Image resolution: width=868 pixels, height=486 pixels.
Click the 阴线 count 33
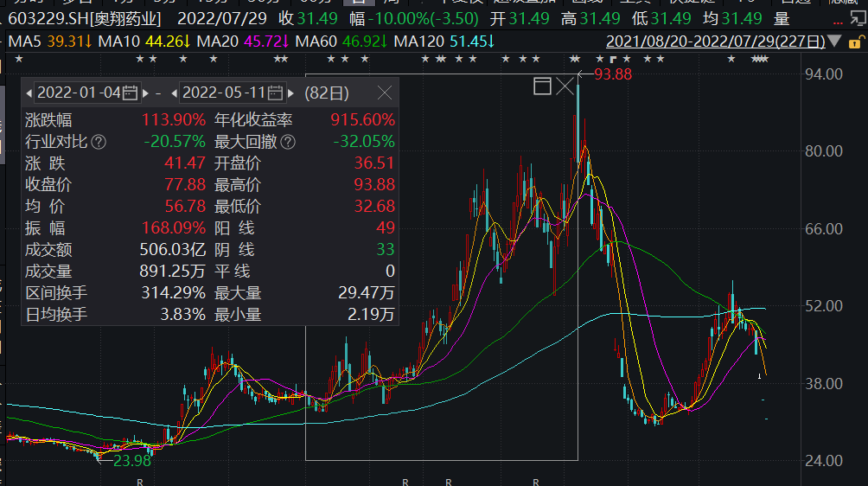click(386, 249)
